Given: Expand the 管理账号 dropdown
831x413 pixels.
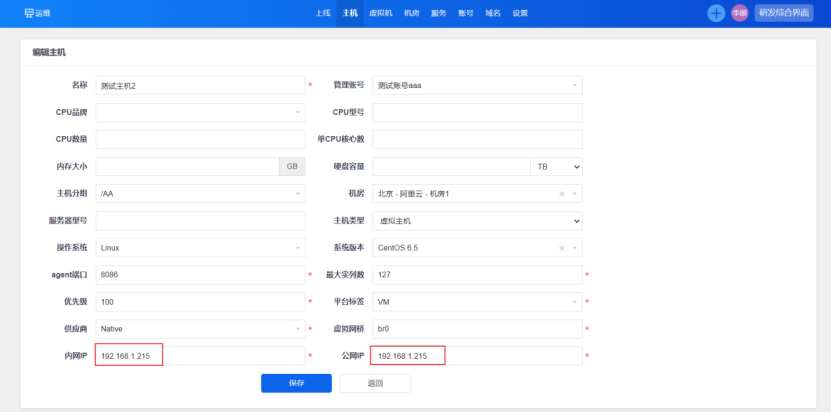Looking at the screenshot, I should click(x=478, y=85).
